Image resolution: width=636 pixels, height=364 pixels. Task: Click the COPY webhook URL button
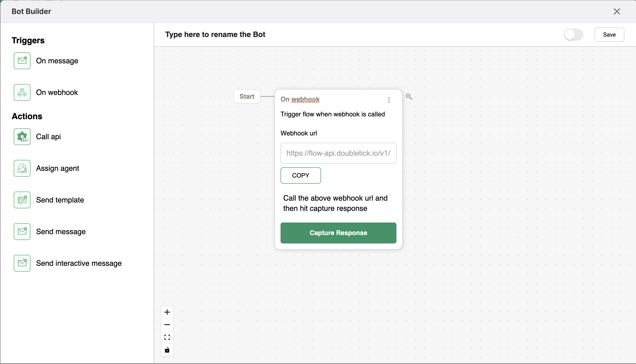tap(301, 175)
